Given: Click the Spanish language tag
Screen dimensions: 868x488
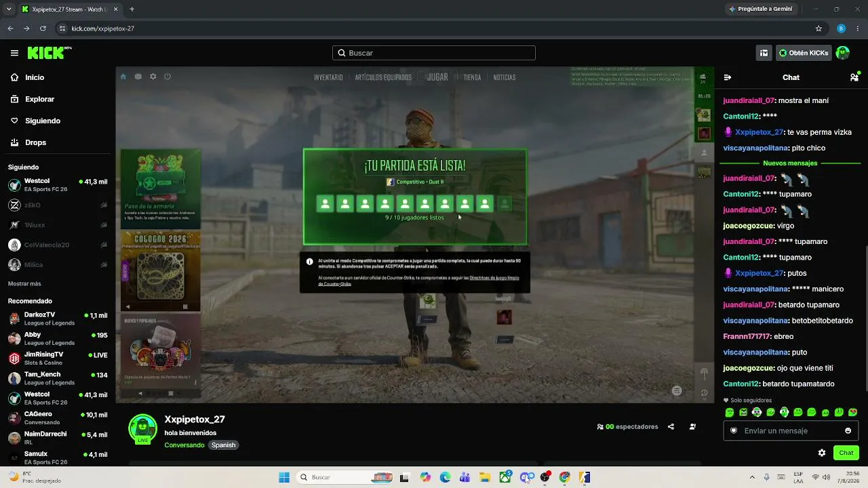Looking at the screenshot, I should tap(223, 445).
